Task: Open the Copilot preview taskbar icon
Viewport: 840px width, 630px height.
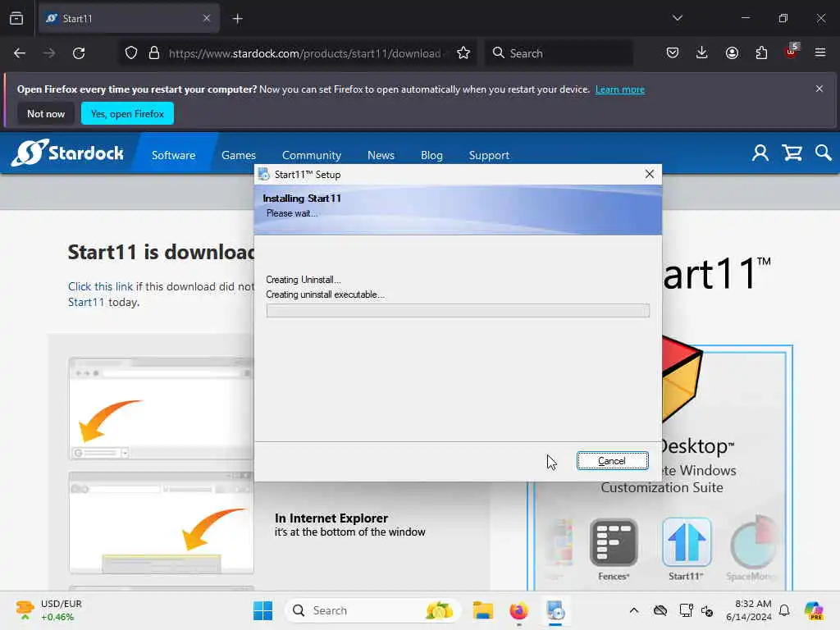Action: [x=813, y=610]
